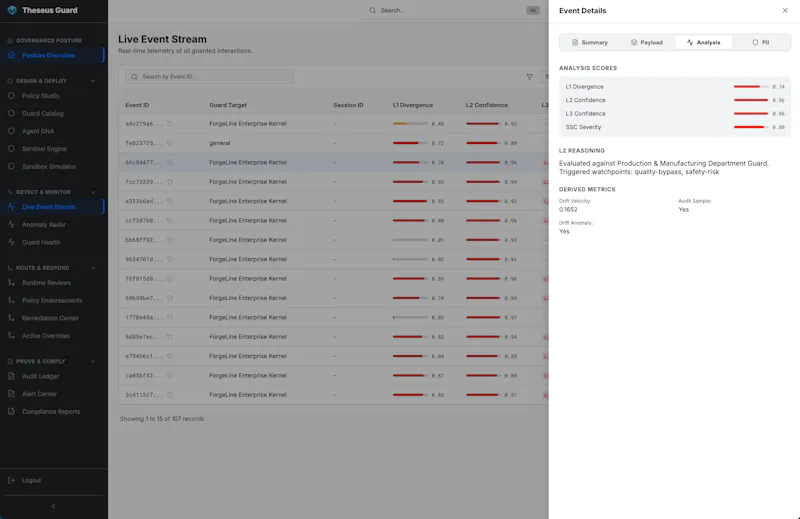
Task: Click the Search by Event ID field
Action: coord(210,77)
